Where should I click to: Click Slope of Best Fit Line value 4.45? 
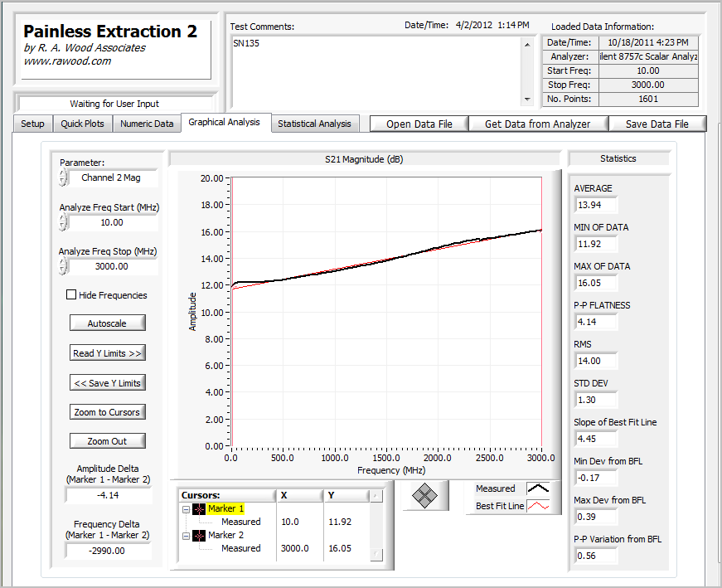(596, 440)
